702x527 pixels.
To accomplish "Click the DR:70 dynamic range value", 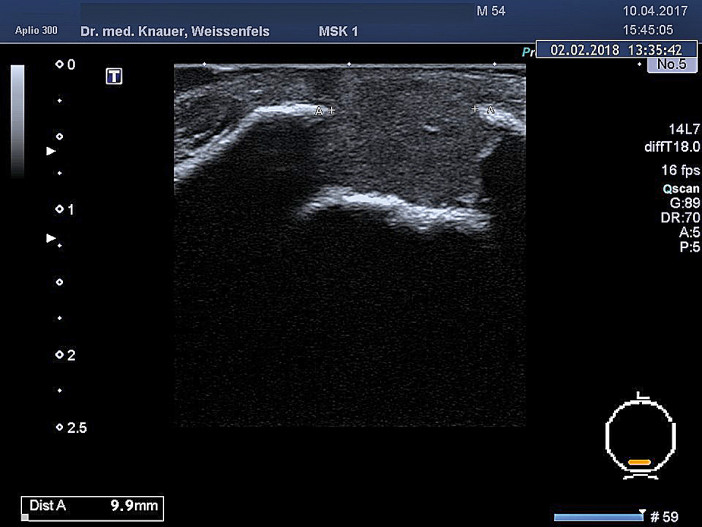I will (x=680, y=218).
